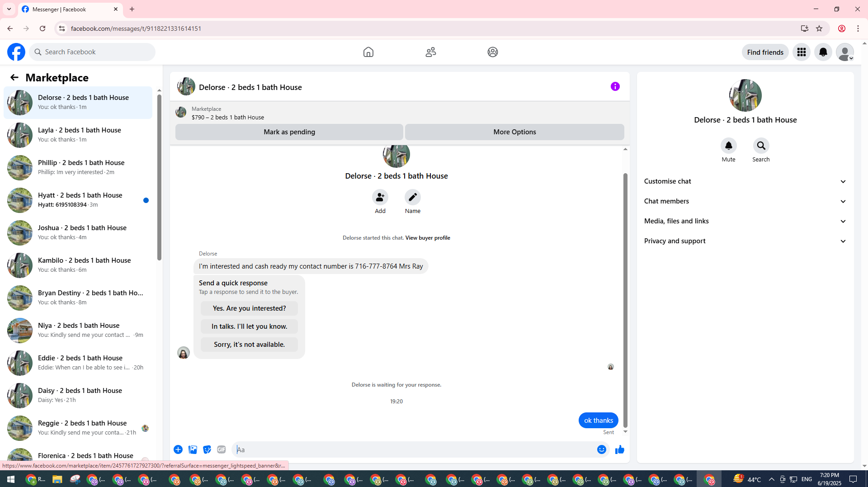Close the Messenger Facebook tab

pyautogui.click(x=116, y=9)
